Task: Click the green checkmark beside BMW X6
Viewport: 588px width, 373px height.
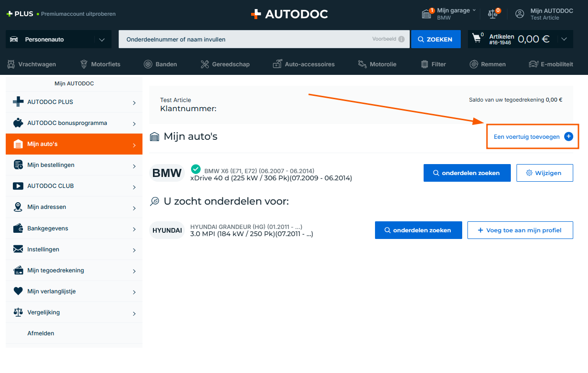Action: 195,169
